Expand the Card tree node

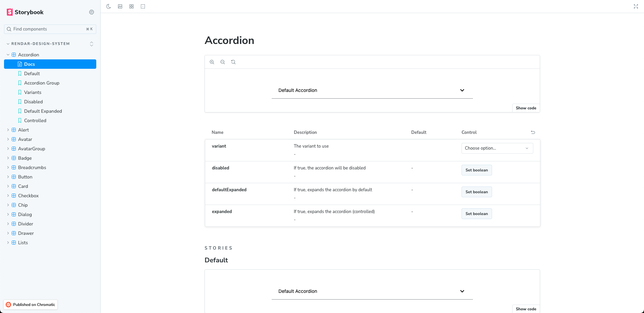pos(8,186)
